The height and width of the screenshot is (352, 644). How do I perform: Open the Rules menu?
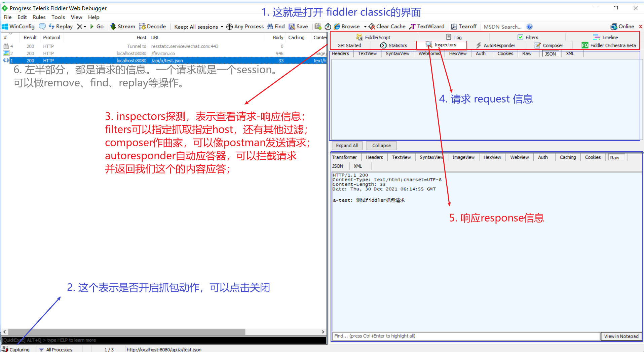pyautogui.click(x=39, y=17)
